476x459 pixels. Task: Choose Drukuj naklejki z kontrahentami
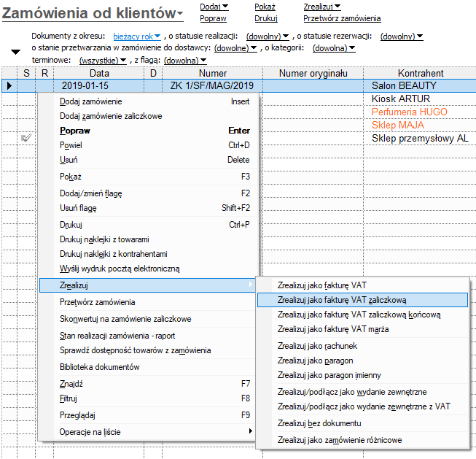pyautogui.click(x=149, y=254)
